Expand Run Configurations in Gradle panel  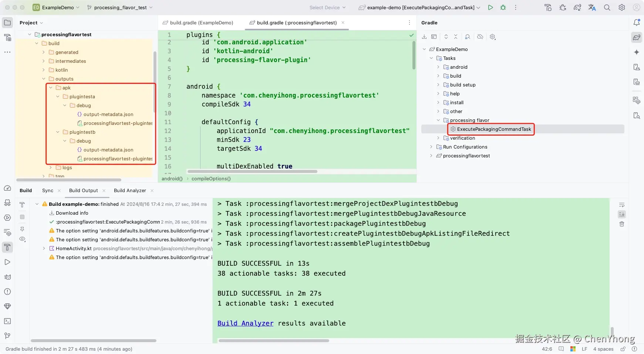(x=431, y=147)
